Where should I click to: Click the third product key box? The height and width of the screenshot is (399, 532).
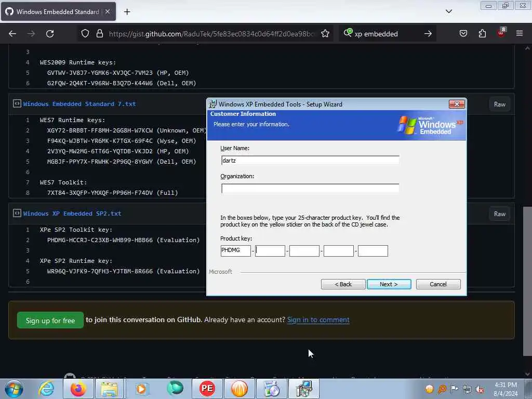304,251
